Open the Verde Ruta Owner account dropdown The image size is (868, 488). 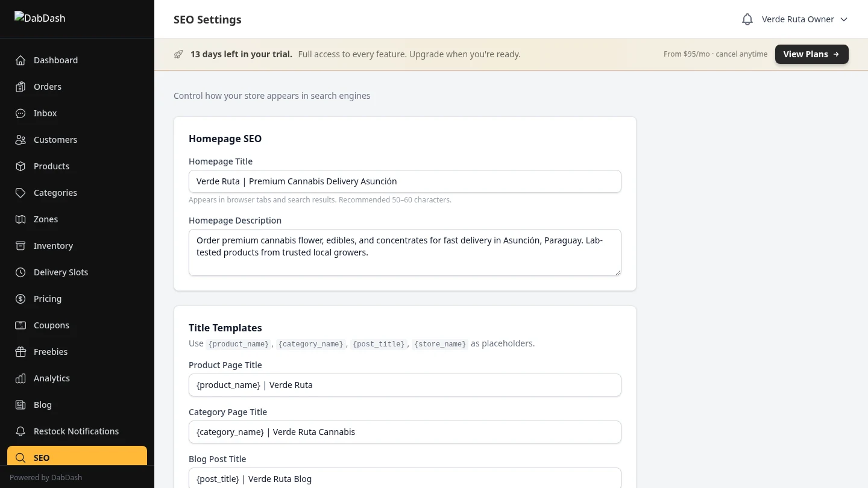(799, 19)
